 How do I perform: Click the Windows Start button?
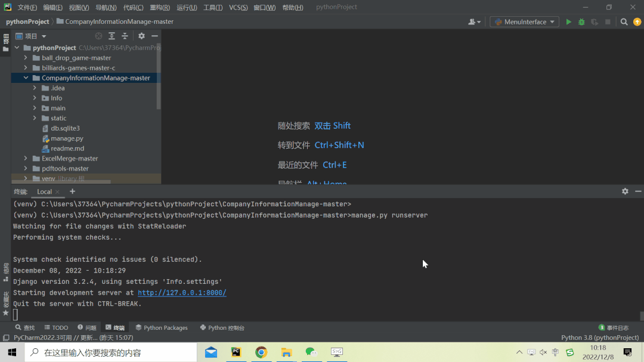(13, 352)
